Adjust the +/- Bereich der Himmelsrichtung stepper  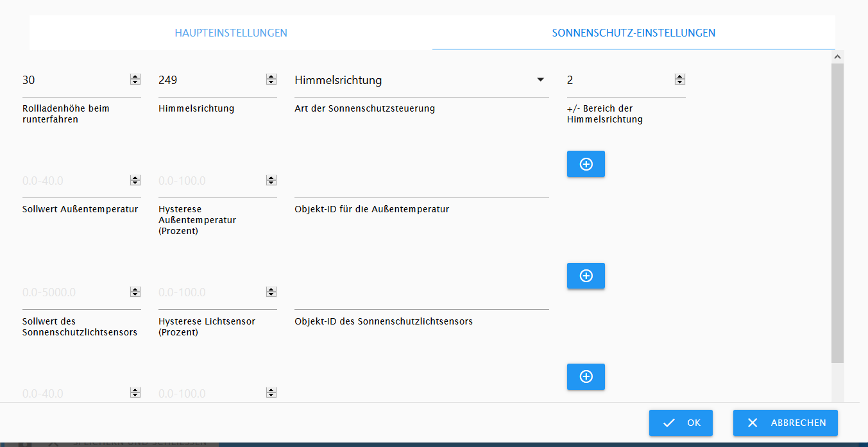click(x=680, y=80)
